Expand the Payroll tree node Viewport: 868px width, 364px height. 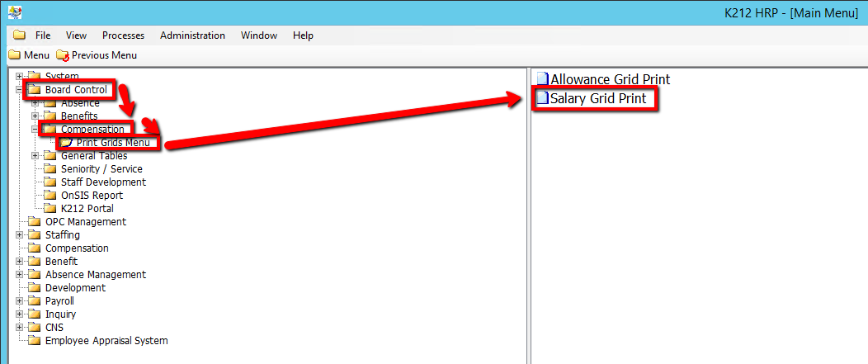pos(19,301)
